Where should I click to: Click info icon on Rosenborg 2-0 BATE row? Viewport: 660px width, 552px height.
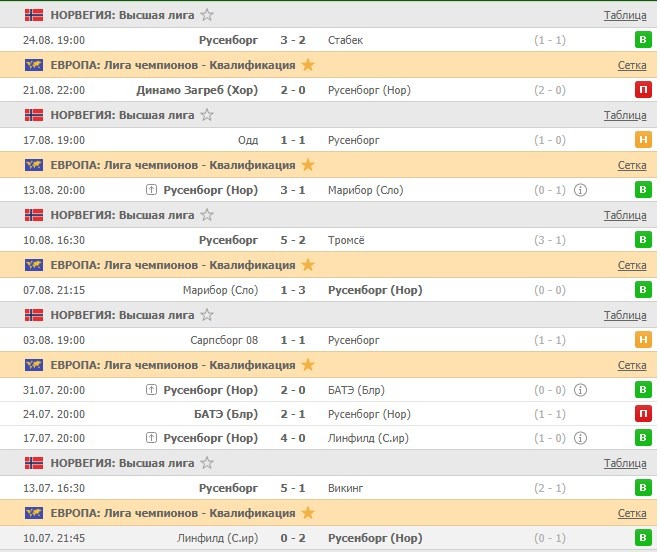point(580,390)
